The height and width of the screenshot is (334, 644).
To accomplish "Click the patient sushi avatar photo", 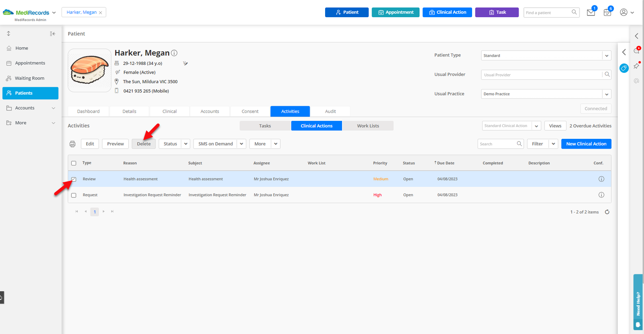I will pos(89,70).
